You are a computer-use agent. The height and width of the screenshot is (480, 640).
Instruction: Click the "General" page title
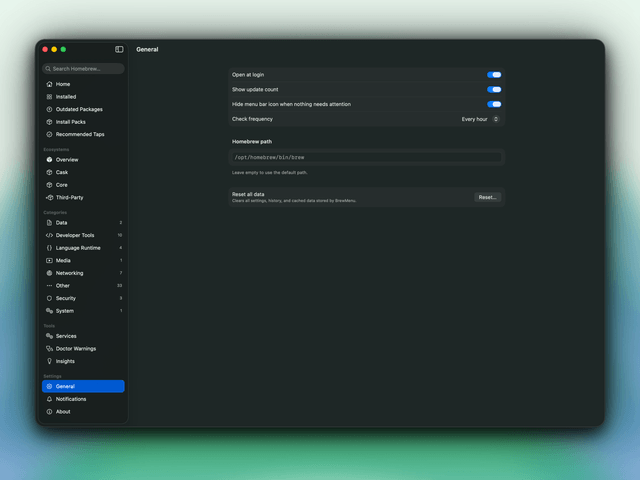[147, 49]
